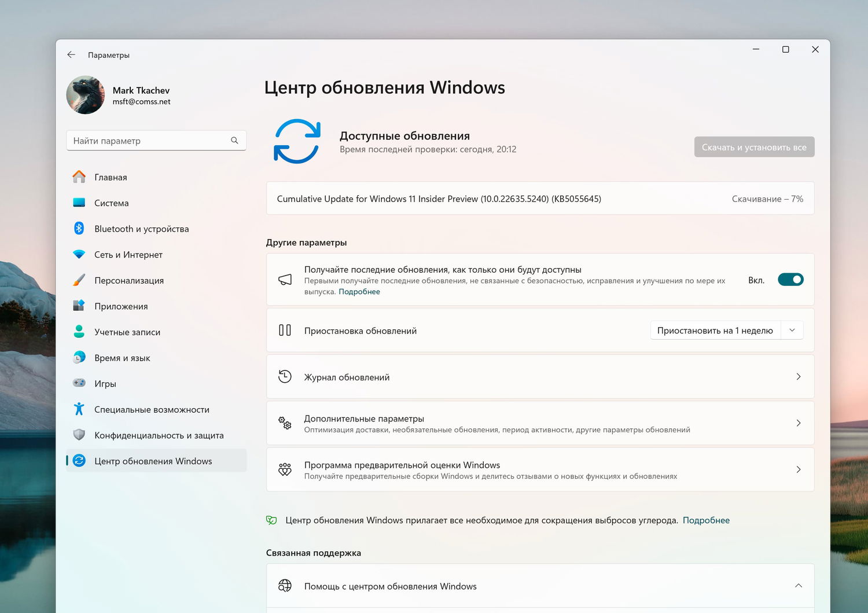This screenshot has width=868, height=613.
Task: Click the Учетные записи person icon
Action: coord(79,332)
